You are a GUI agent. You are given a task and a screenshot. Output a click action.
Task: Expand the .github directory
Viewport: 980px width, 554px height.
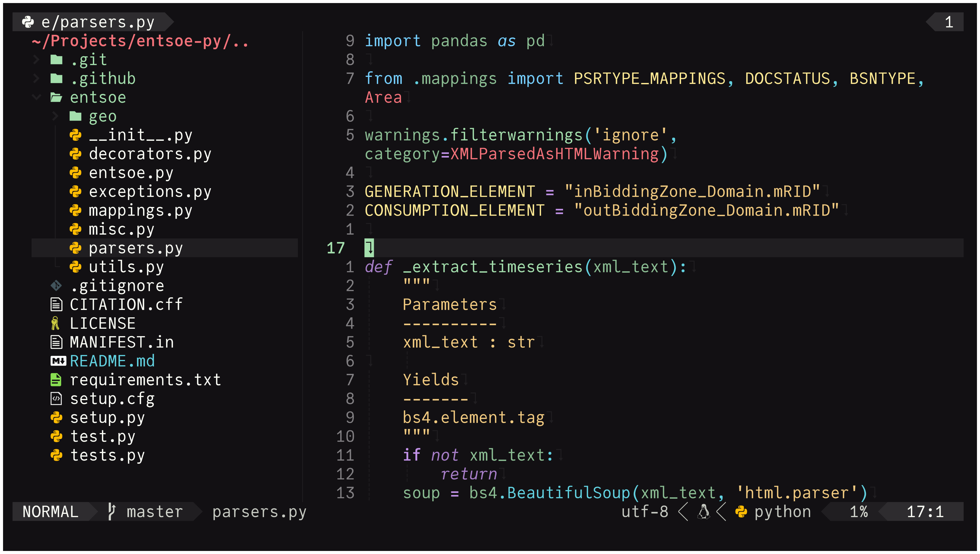coord(36,78)
